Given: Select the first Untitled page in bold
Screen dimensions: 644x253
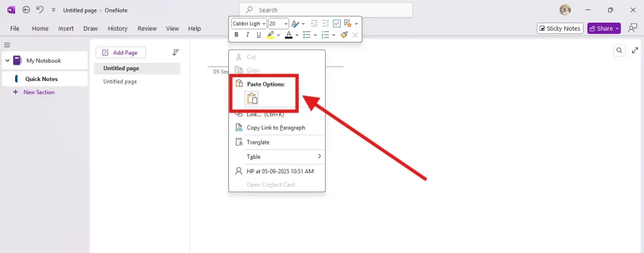Looking at the screenshot, I should tap(136, 68).
